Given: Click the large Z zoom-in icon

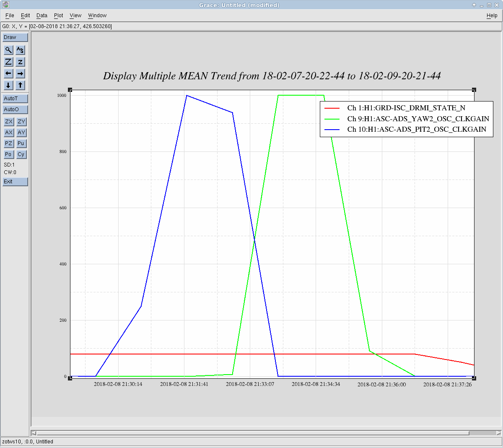Looking at the screenshot, I should click(x=8, y=62).
